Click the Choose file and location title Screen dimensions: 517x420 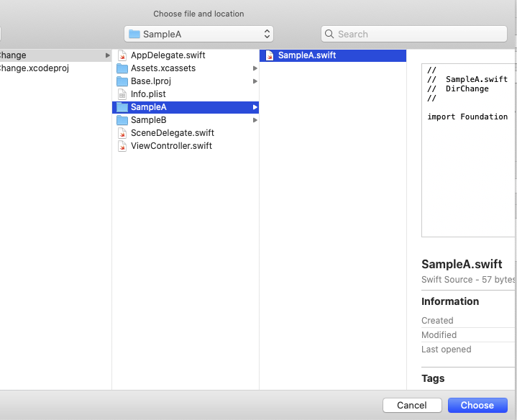coord(199,14)
